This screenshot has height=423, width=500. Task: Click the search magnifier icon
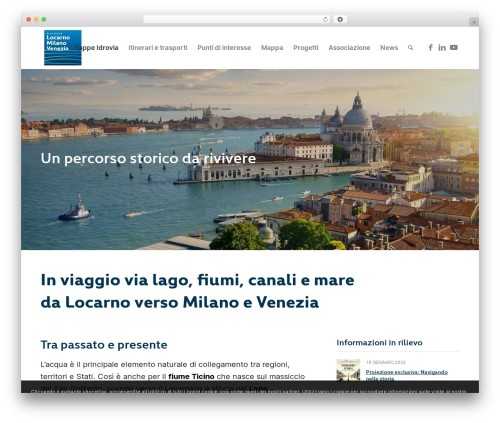tap(410, 48)
